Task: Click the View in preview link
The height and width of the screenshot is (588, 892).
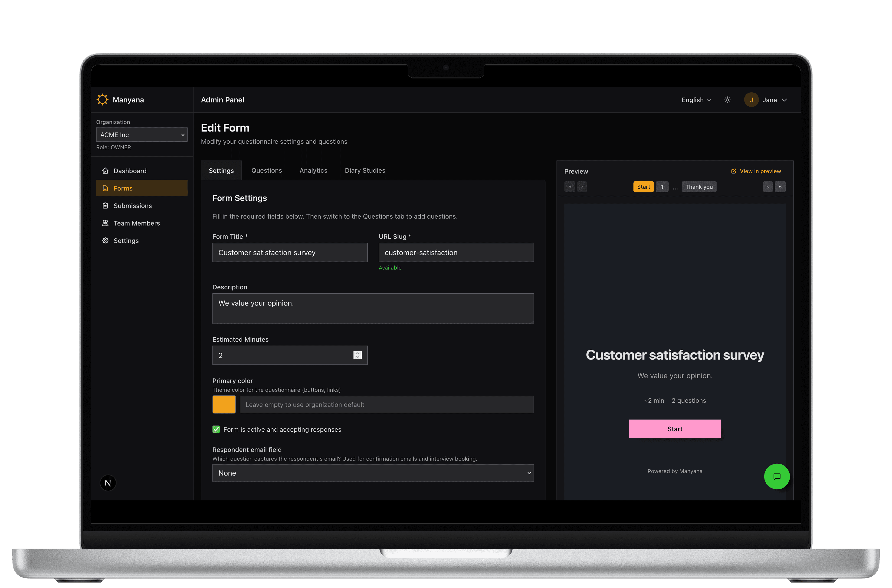Action: [756, 171]
